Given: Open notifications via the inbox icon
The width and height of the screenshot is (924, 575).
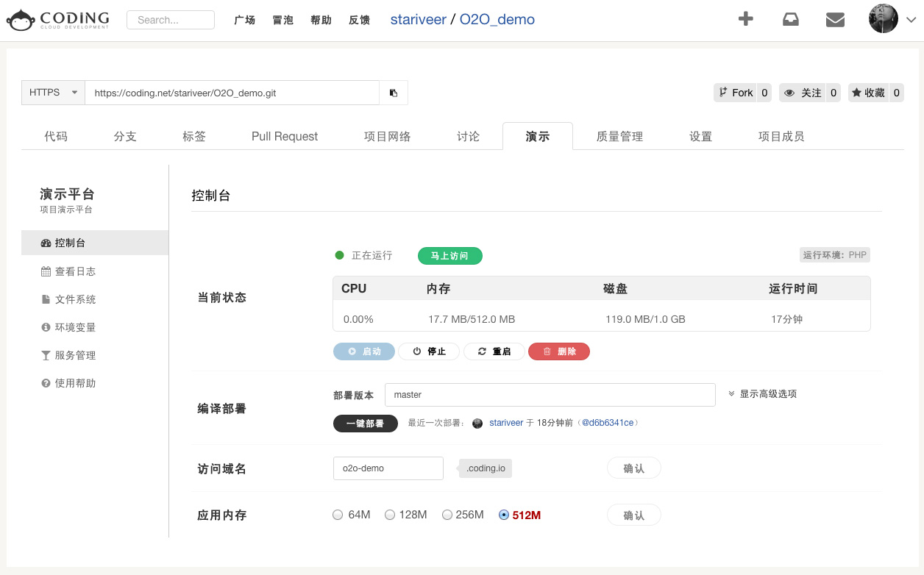Looking at the screenshot, I should 791,19.
